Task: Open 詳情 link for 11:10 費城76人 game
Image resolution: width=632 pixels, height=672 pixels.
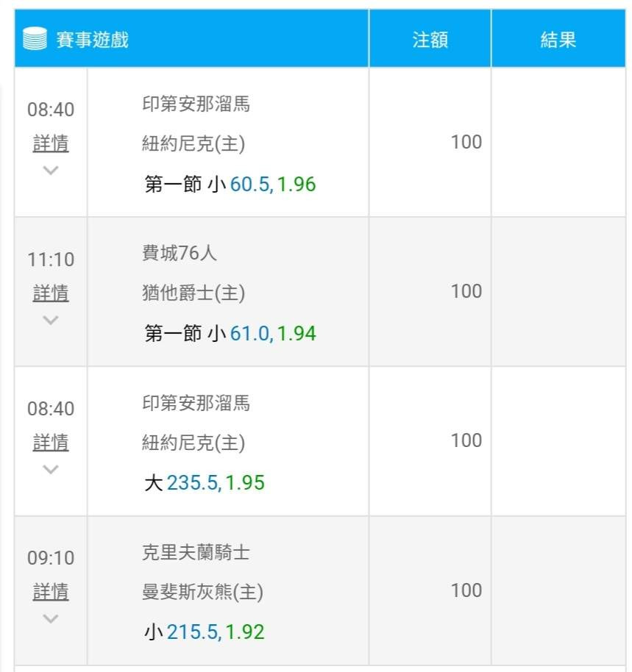Action: coord(51,293)
